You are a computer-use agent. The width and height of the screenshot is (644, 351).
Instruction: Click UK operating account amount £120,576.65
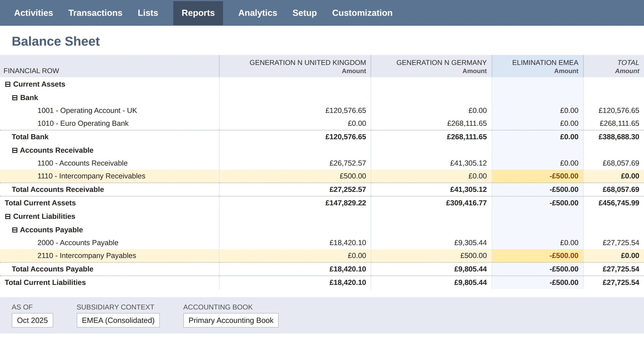[x=346, y=111]
